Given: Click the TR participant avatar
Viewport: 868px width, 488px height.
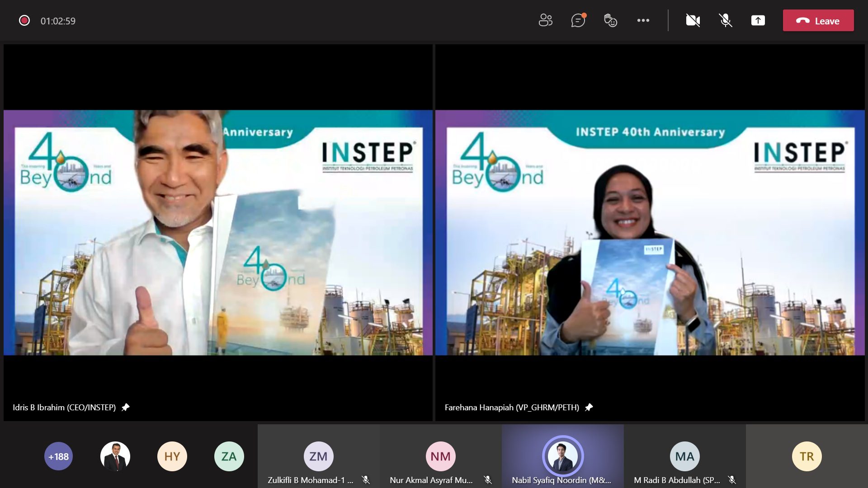Looking at the screenshot, I should (x=807, y=456).
